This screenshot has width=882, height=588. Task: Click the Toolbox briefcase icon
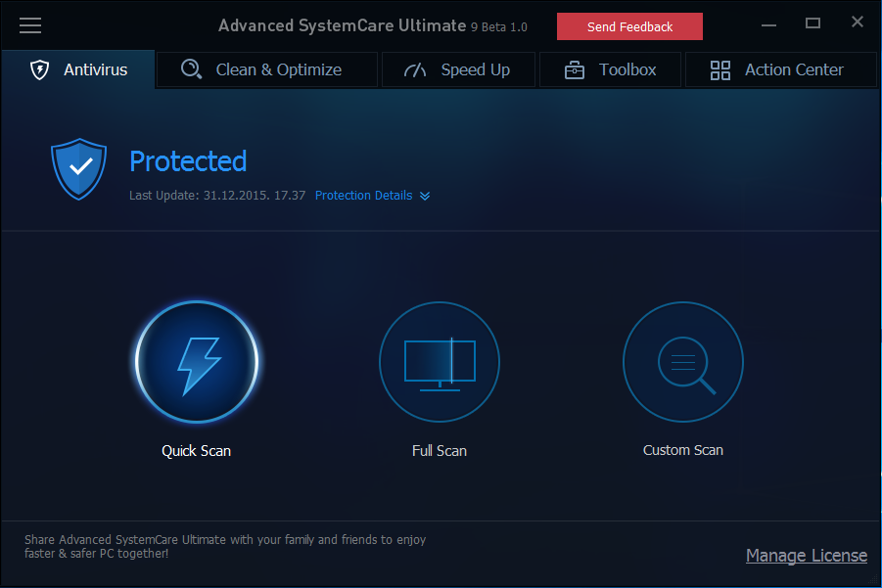point(575,70)
